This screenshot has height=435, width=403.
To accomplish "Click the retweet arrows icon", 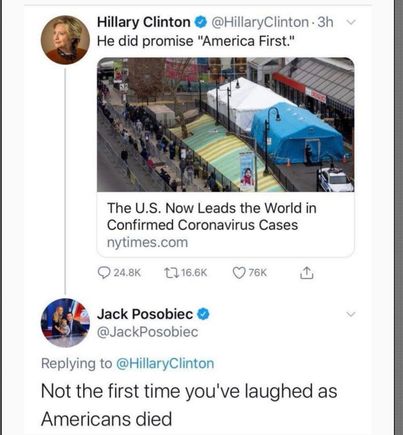I will [x=172, y=273].
